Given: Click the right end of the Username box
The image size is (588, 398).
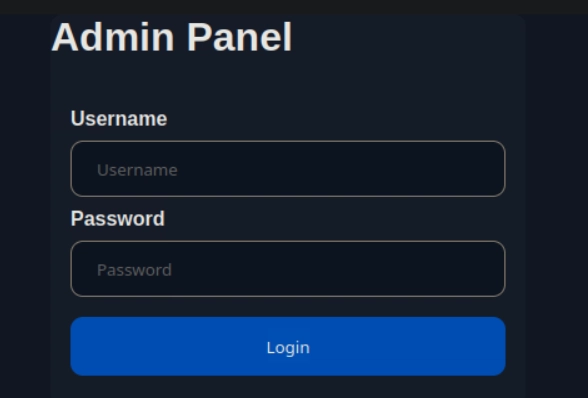Looking at the screenshot, I should tap(488, 169).
